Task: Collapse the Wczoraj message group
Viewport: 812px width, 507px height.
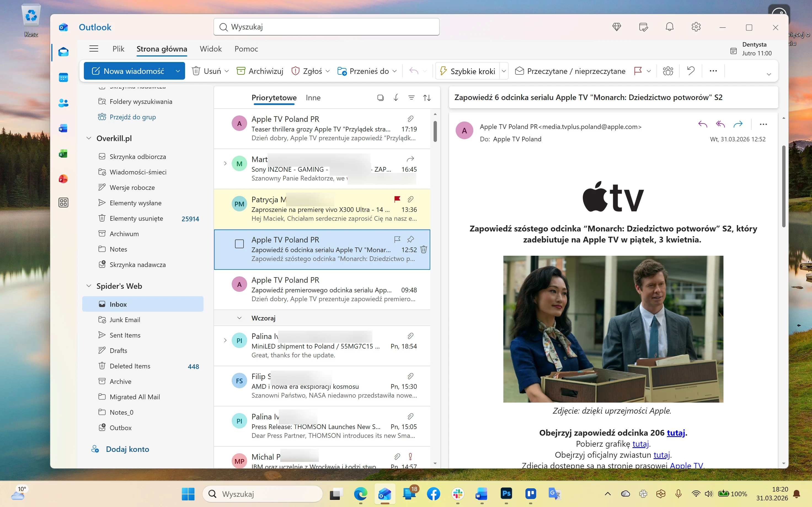Action: pyautogui.click(x=239, y=318)
